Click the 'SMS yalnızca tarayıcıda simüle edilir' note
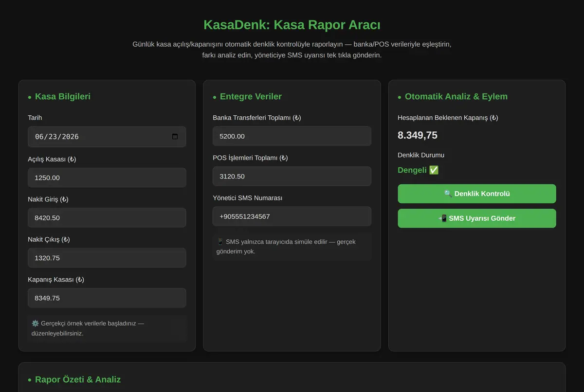This screenshot has width=584, height=392. (x=292, y=246)
